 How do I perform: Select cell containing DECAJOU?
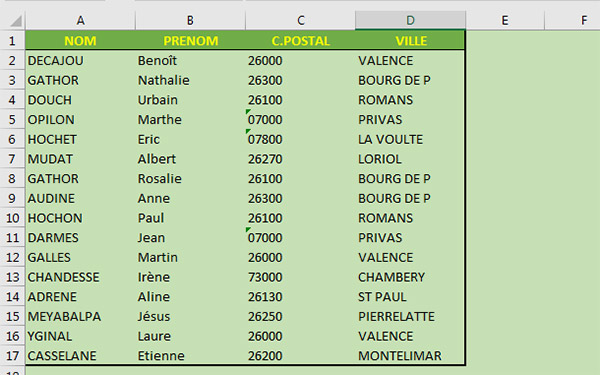pos(80,60)
